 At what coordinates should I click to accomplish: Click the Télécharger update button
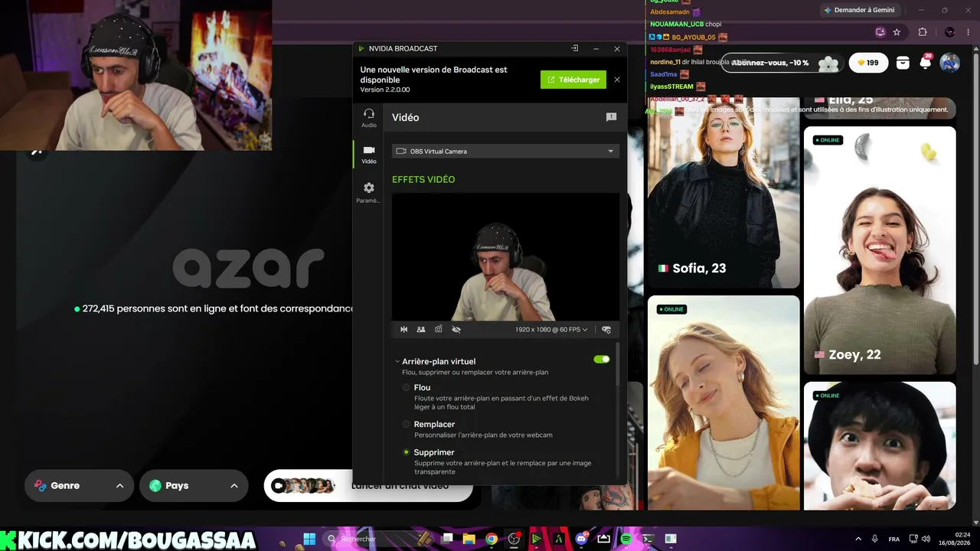(x=573, y=80)
